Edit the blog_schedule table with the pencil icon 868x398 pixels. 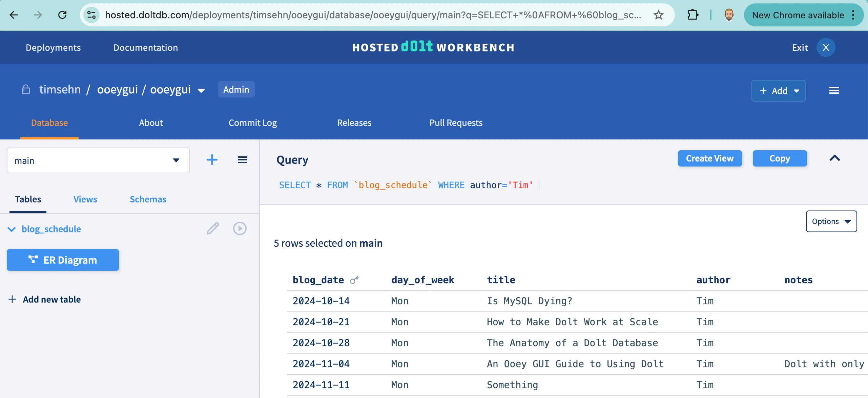click(x=212, y=228)
